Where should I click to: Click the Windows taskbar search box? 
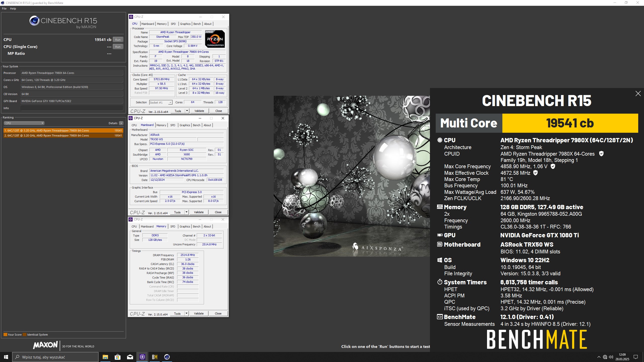tap(56, 357)
